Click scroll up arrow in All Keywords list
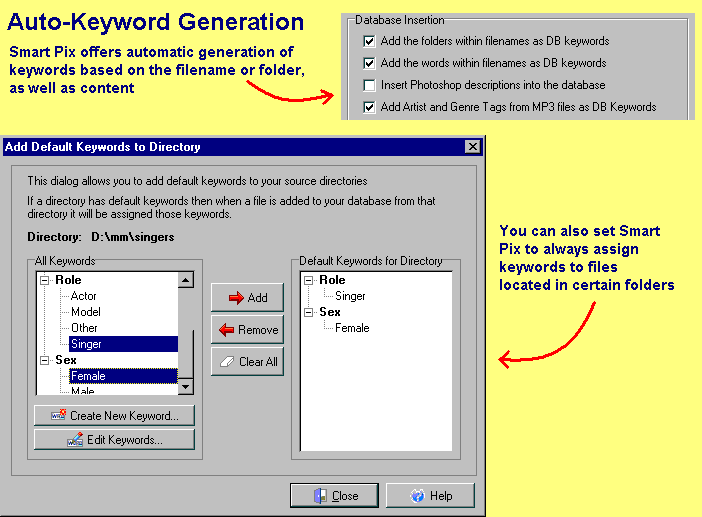 pos(185,280)
